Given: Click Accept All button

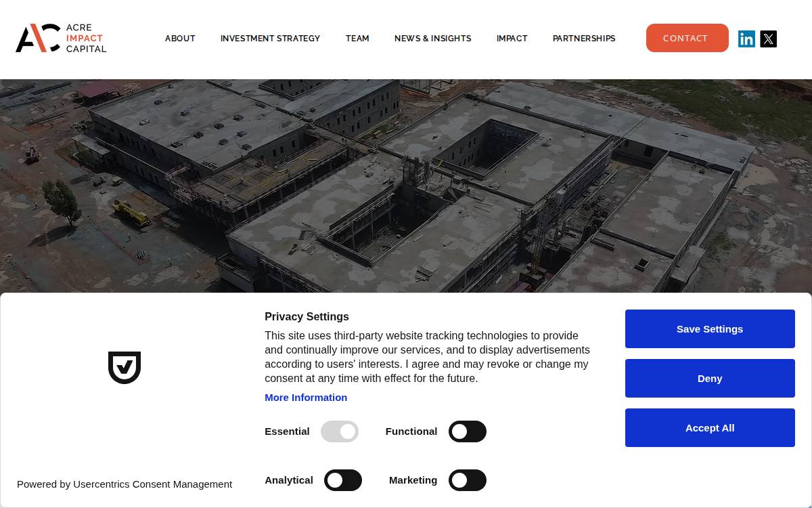Looking at the screenshot, I should pyautogui.click(x=710, y=427).
